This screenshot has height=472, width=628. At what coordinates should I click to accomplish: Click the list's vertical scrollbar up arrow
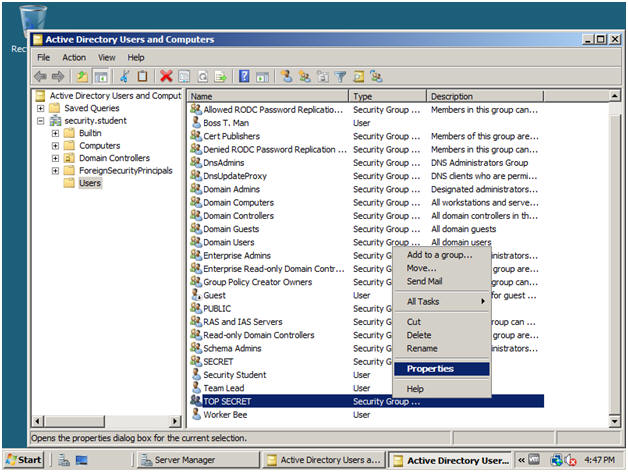pos(615,96)
